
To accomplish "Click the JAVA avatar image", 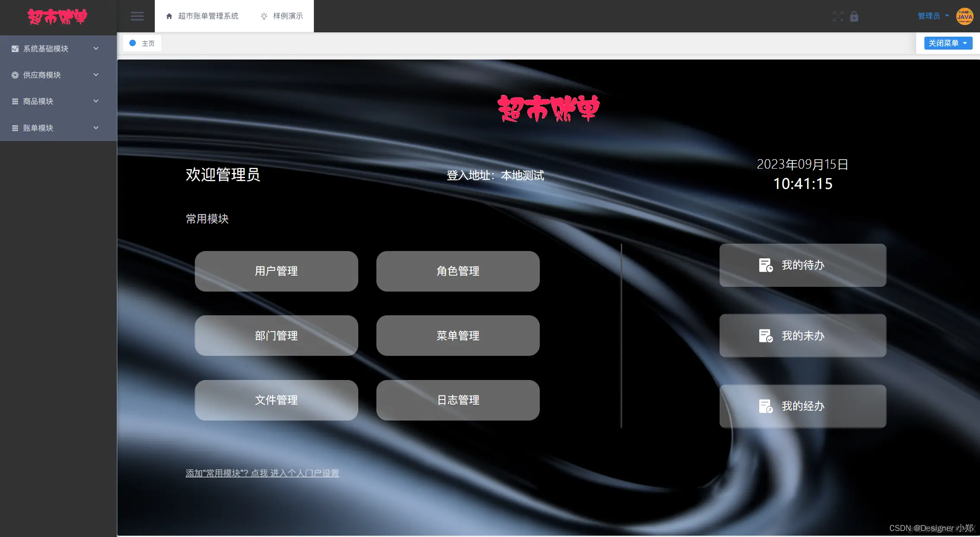I will tap(964, 16).
